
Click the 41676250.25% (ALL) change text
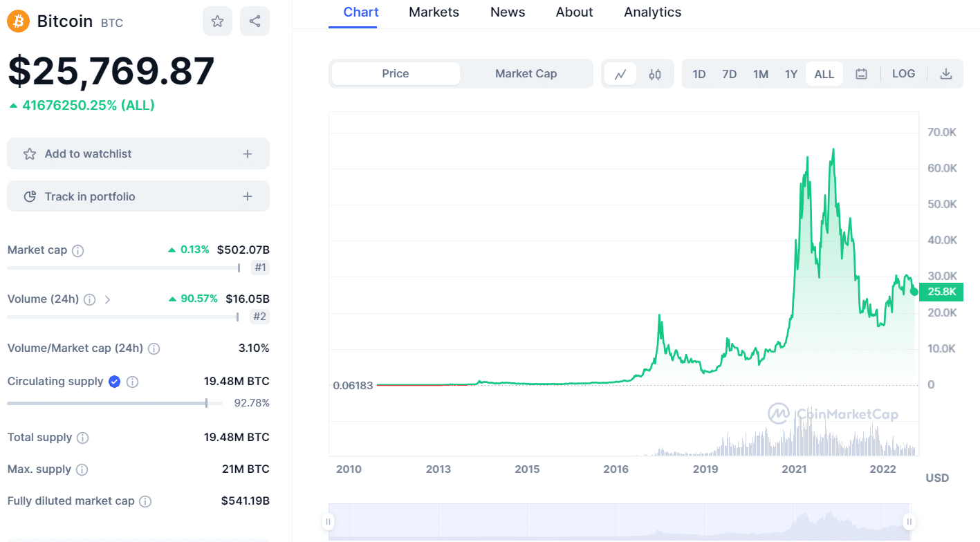(89, 106)
